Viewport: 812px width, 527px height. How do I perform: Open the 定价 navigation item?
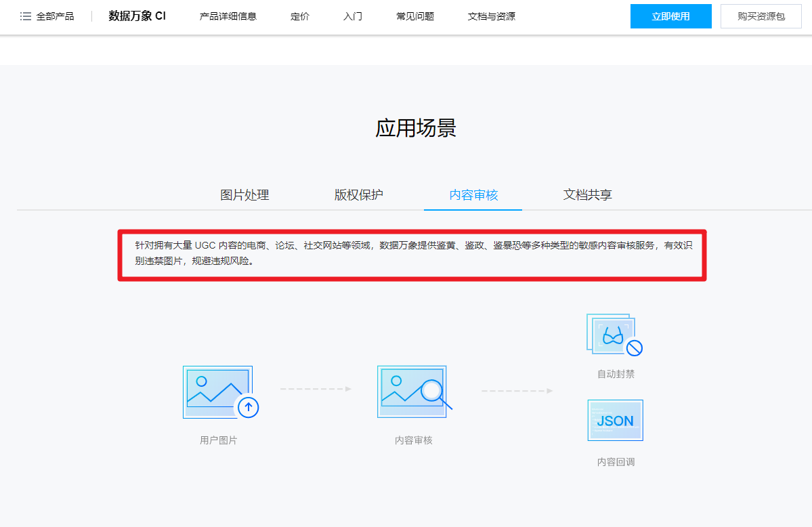(300, 16)
